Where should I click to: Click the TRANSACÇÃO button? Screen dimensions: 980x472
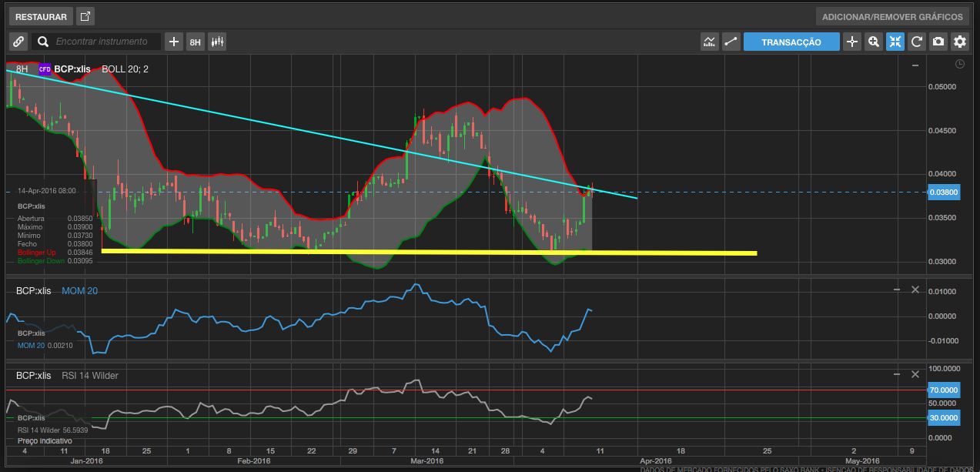(x=791, y=42)
